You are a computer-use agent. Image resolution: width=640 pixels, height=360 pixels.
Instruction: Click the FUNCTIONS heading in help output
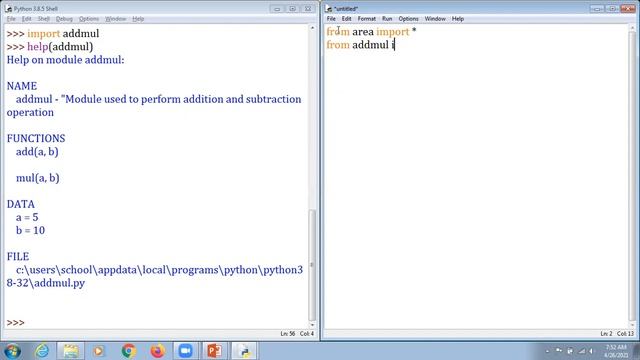tap(36, 138)
